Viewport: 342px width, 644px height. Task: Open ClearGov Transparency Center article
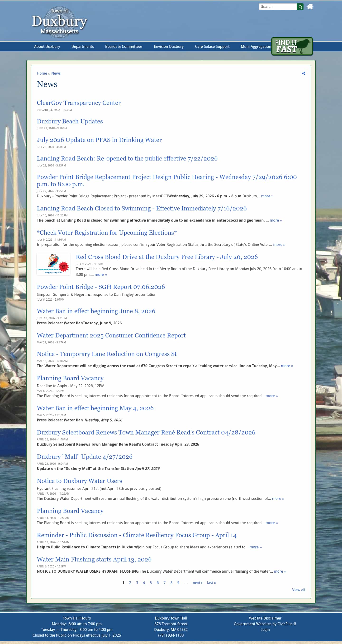[x=79, y=103]
